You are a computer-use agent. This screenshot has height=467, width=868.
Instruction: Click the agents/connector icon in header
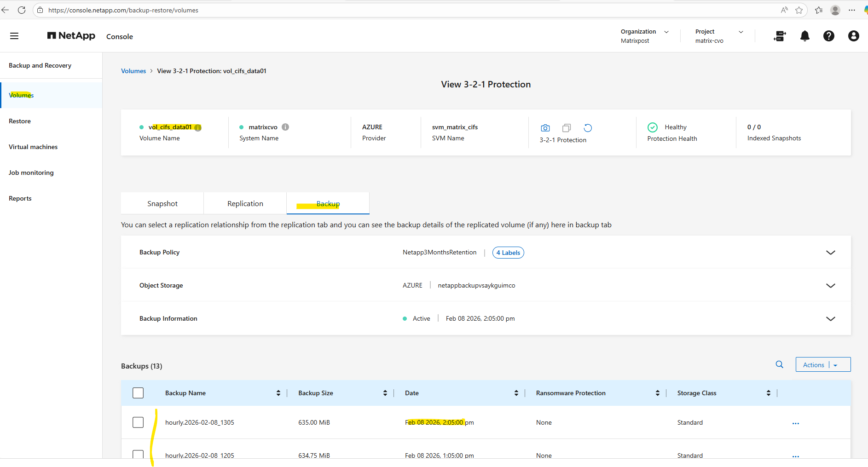pyautogui.click(x=780, y=36)
